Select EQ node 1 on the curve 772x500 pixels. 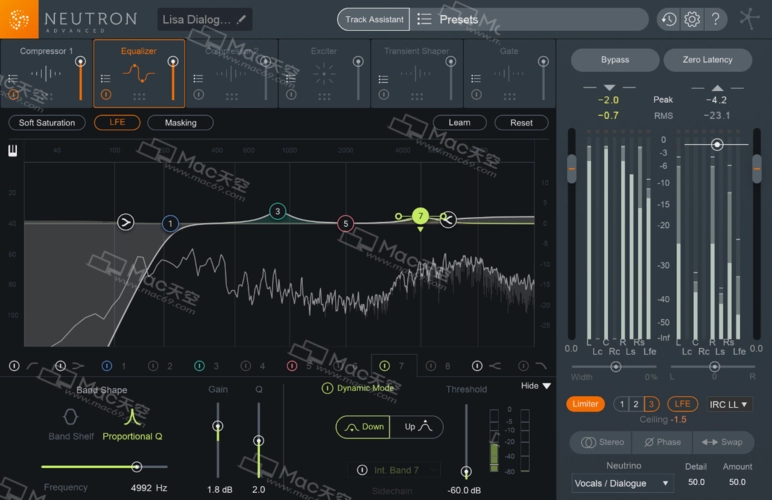170,224
